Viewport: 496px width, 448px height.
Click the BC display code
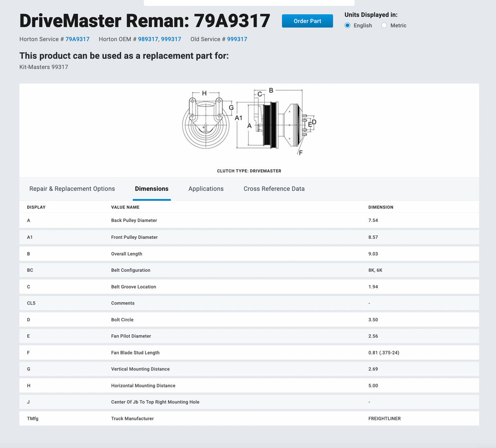point(30,270)
